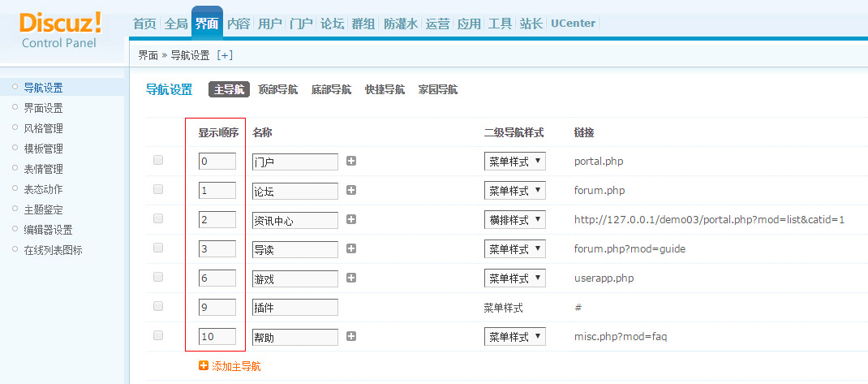
Task: Click the plus icon beside 导读 name
Action: coord(351,248)
